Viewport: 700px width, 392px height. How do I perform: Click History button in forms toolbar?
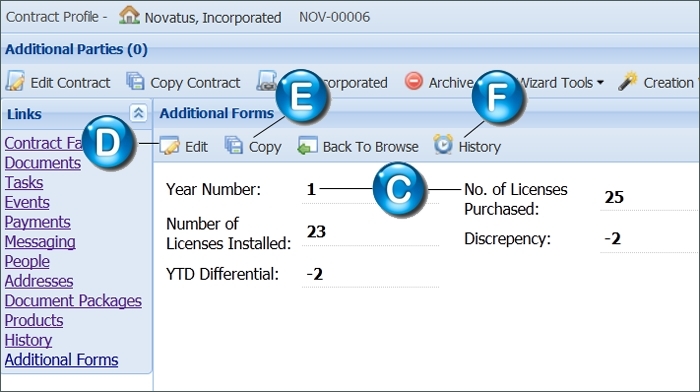pyautogui.click(x=467, y=146)
